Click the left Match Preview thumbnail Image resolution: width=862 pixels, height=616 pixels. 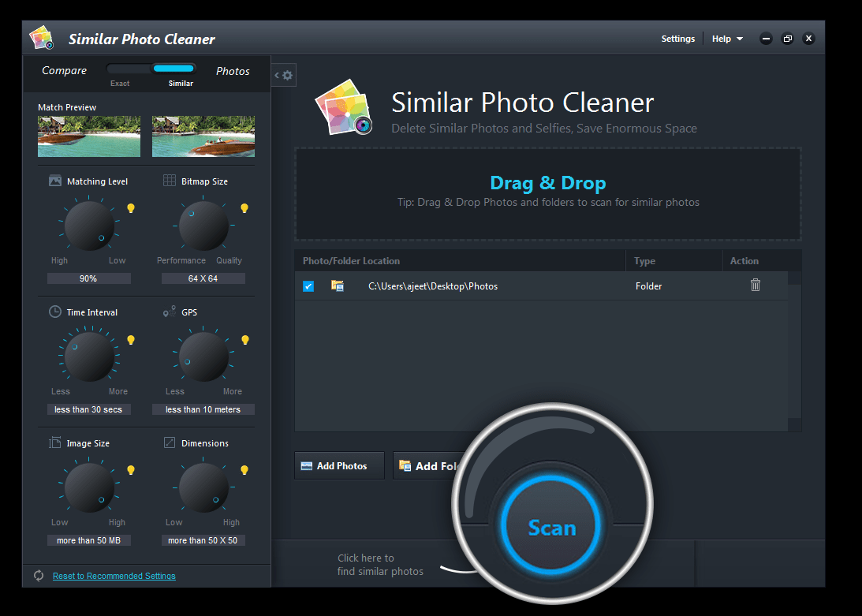click(89, 136)
